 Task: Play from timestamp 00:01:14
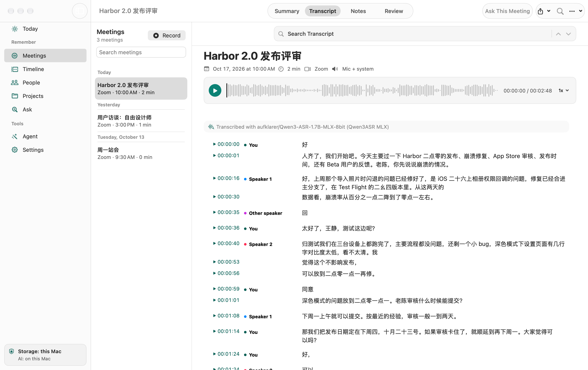(x=226, y=331)
